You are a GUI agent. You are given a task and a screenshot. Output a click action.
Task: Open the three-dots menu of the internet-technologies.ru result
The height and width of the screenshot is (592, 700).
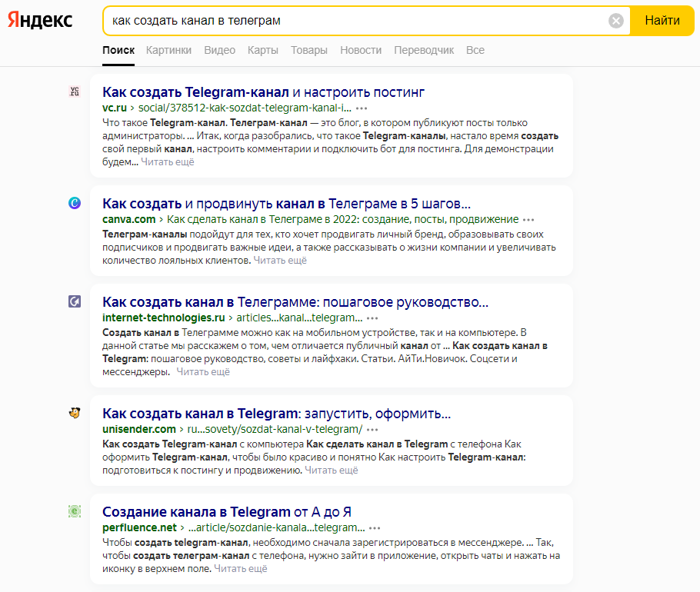(x=372, y=318)
